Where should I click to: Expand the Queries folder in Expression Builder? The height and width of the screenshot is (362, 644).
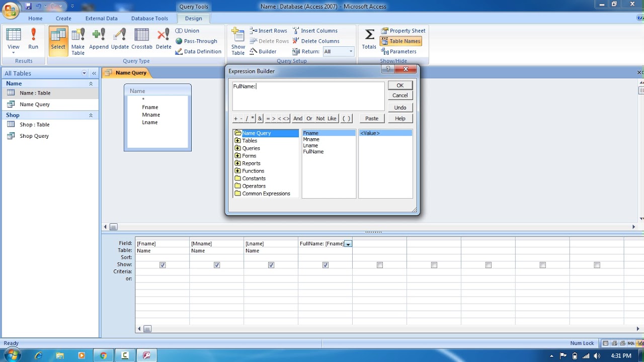[237, 148]
